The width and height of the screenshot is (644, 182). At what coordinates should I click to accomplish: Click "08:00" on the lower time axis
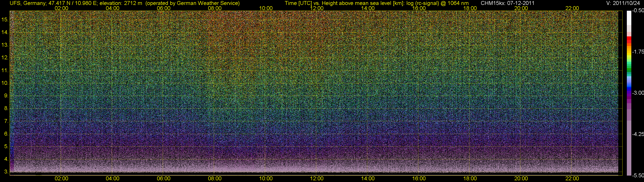coord(215,179)
